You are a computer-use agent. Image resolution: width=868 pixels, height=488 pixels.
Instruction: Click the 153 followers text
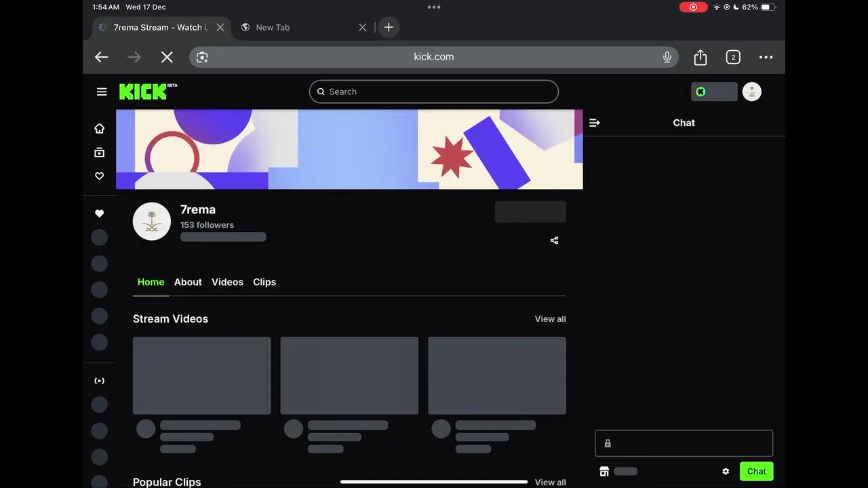tap(207, 225)
